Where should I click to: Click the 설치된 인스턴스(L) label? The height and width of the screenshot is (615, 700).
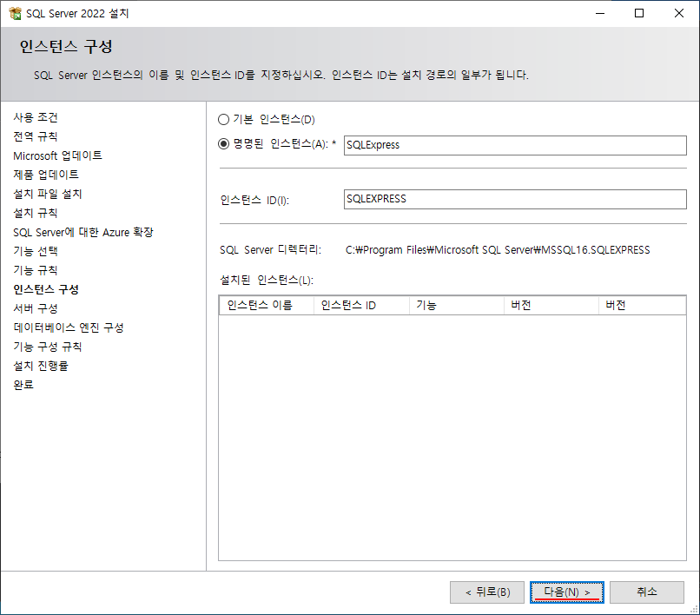click(267, 280)
